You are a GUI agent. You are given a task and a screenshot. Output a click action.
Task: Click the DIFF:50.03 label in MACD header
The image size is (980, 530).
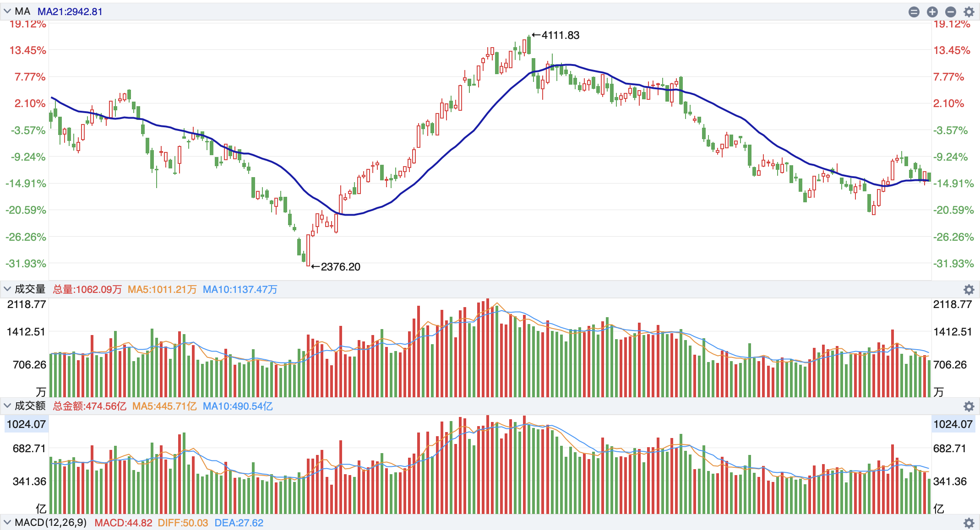pos(183,523)
